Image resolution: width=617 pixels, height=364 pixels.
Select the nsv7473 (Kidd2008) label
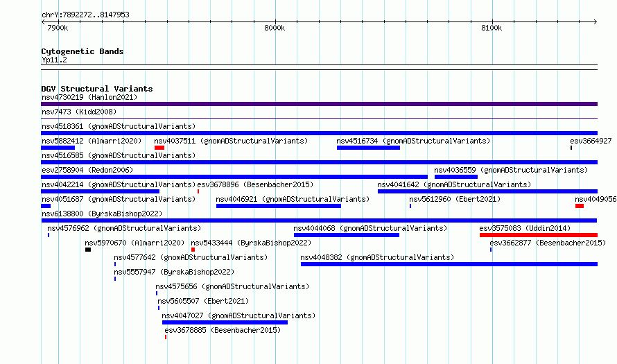point(79,112)
